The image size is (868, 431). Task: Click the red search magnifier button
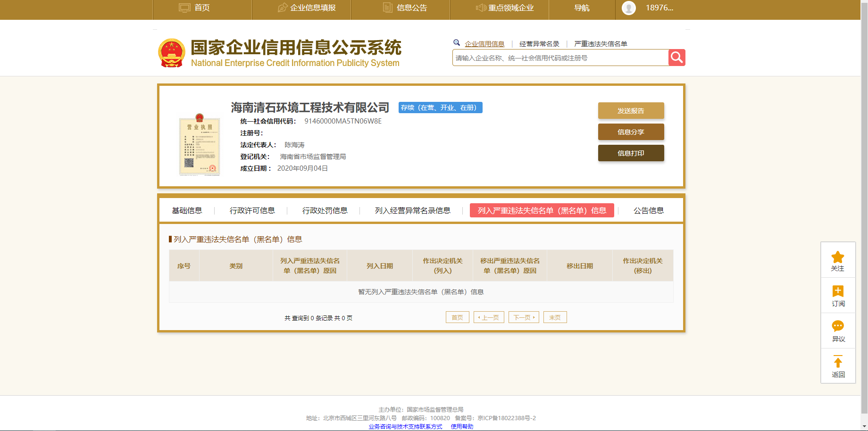pyautogui.click(x=676, y=58)
